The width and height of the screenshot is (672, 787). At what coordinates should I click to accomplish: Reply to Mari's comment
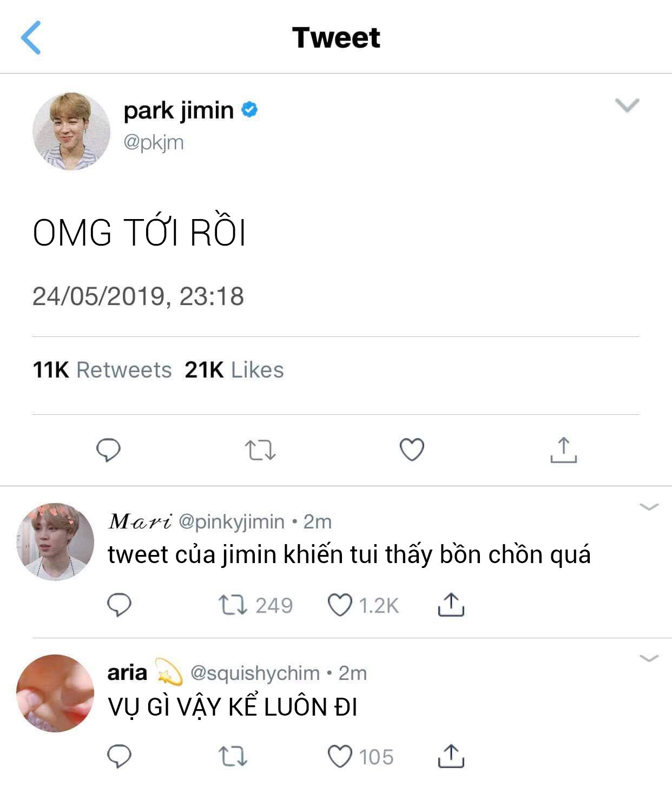(x=120, y=605)
